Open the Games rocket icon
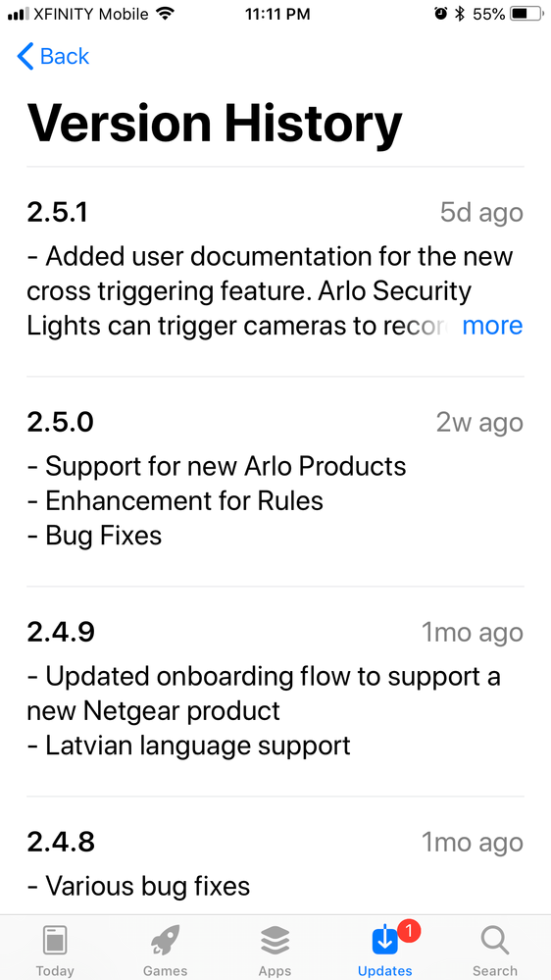The image size is (551, 980). [x=165, y=941]
